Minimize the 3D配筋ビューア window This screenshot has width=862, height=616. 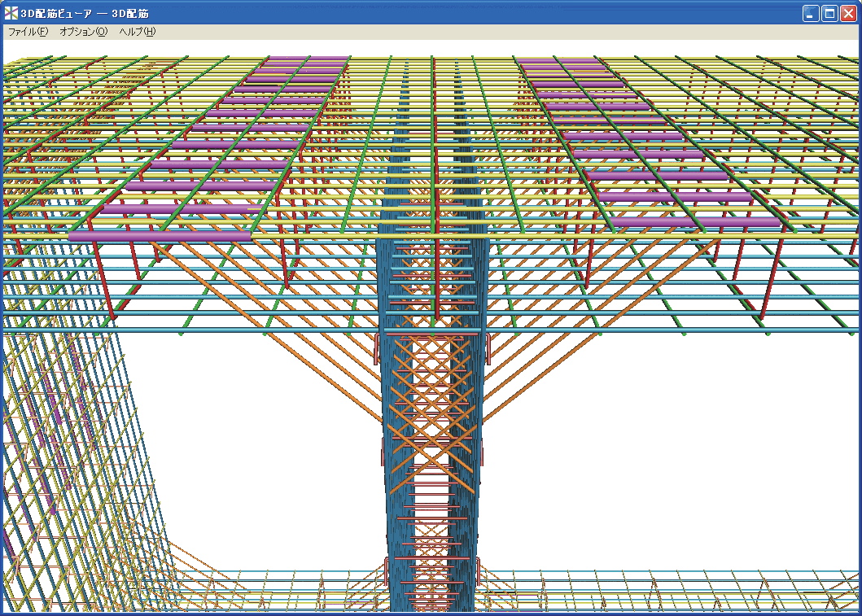811,13
